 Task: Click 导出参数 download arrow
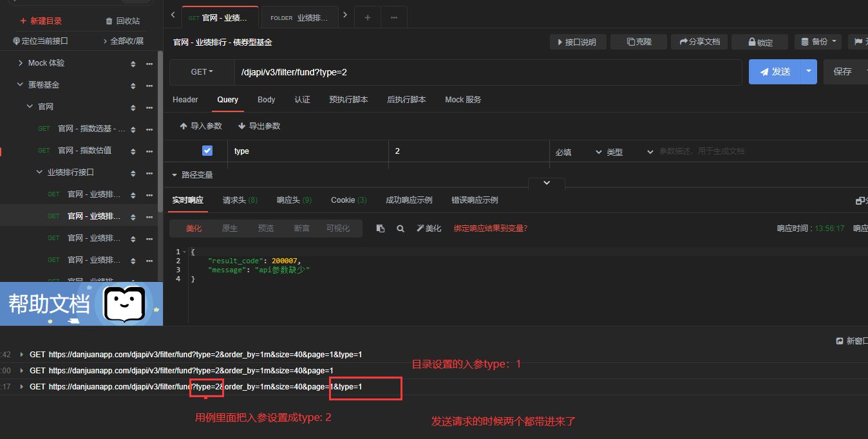point(242,126)
